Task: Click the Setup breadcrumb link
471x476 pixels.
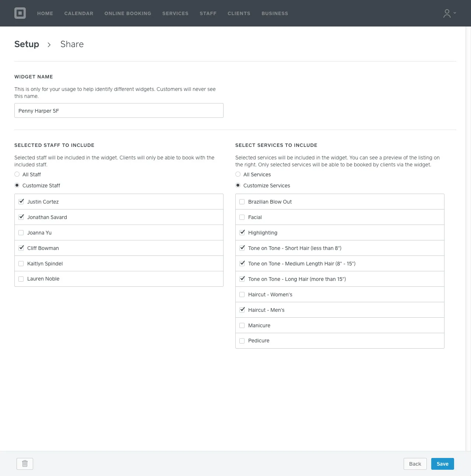Action: click(x=27, y=44)
